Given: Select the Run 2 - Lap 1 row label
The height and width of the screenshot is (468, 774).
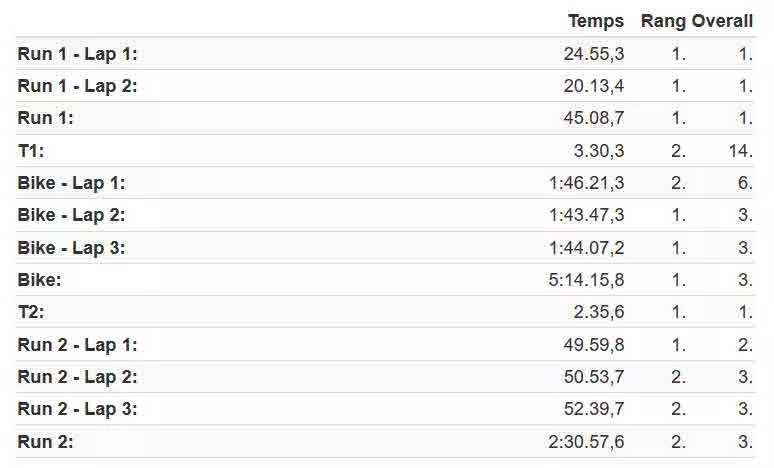Looking at the screenshot, I should click(x=77, y=345).
